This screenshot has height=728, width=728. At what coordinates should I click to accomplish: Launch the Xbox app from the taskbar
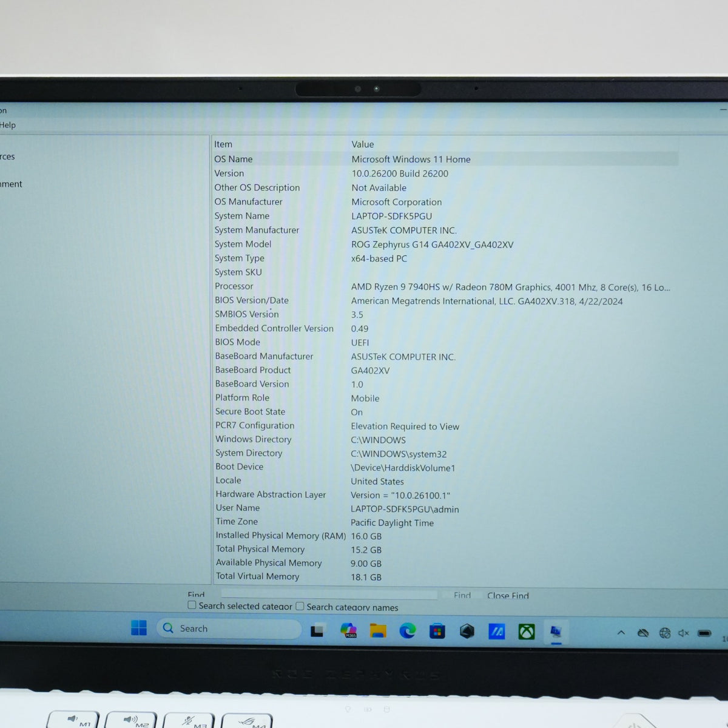pos(527,632)
